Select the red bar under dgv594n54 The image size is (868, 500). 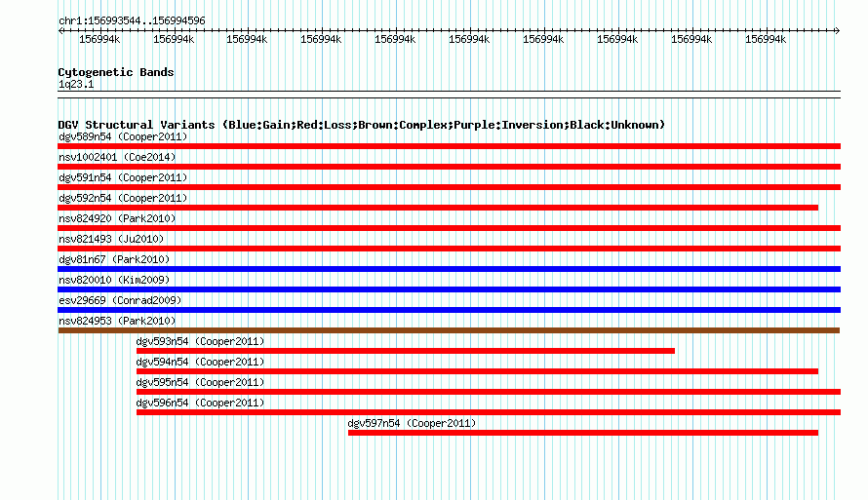click(477, 371)
